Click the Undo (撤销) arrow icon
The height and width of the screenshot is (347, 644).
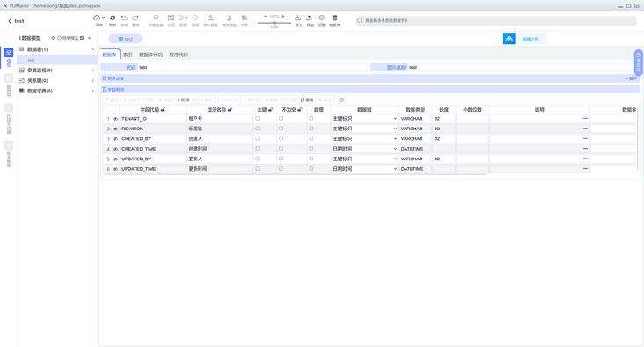[x=124, y=18]
